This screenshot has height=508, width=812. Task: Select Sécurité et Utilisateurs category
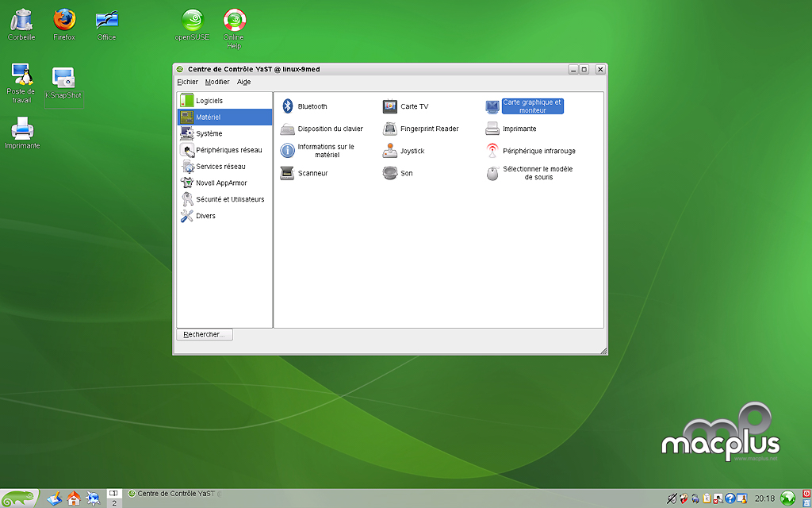(224, 199)
